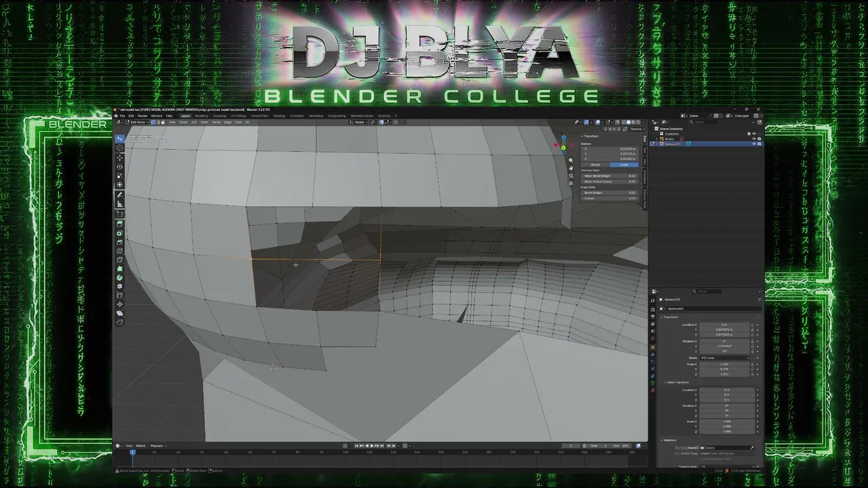Image resolution: width=868 pixels, height=488 pixels.
Task: Untick the Collection exclude checkbox
Action: coord(749,134)
